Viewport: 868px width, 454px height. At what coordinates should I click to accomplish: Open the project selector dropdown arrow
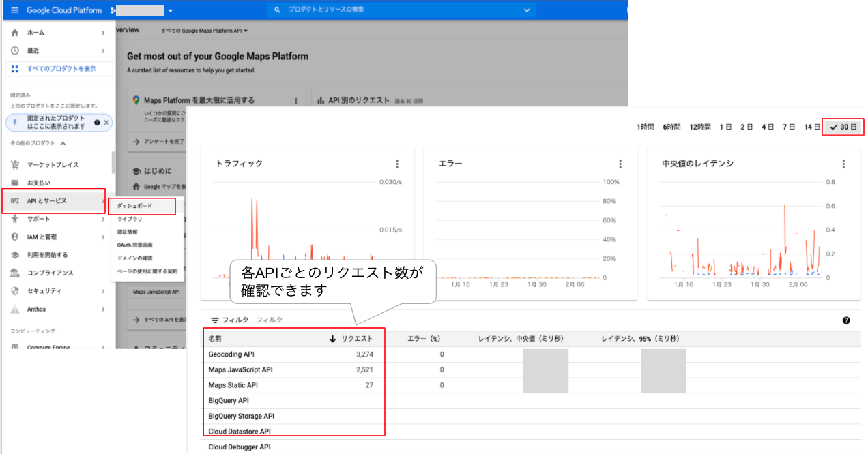click(171, 11)
